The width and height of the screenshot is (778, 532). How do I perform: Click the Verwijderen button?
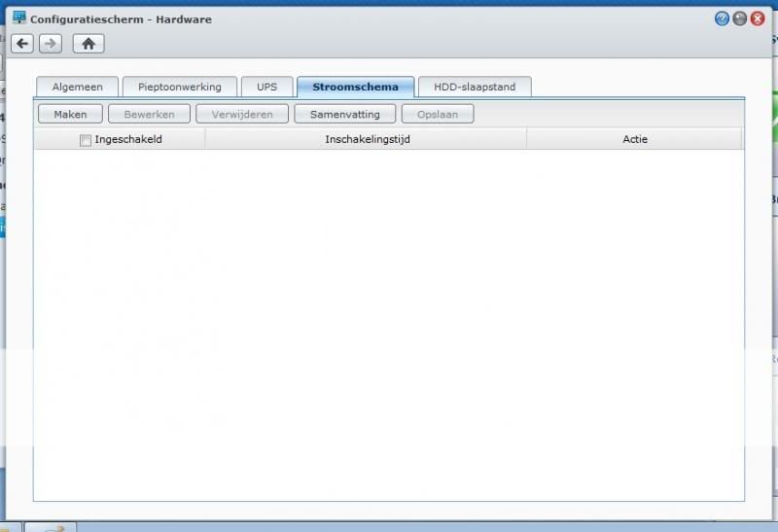242,114
